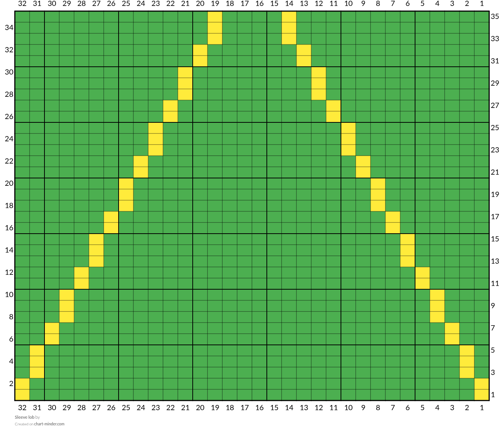Select the yellow cell at row 1, column 1
504x435 pixels.
(482, 395)
